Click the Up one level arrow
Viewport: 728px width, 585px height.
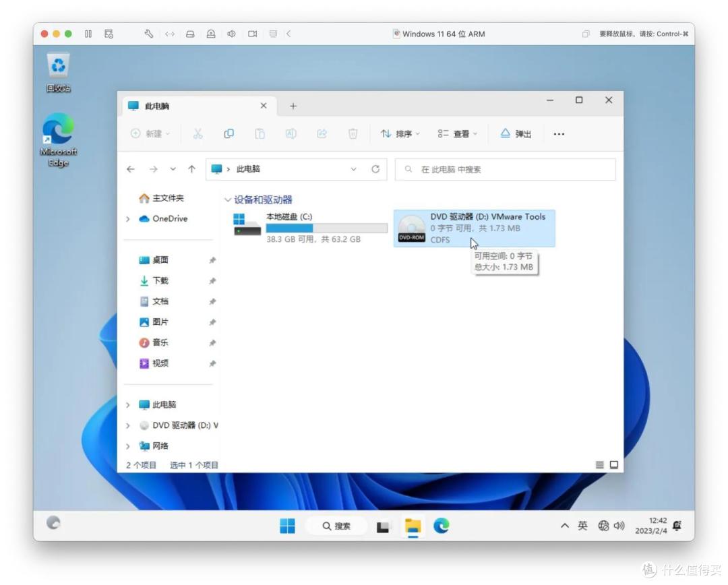[191, 169]
